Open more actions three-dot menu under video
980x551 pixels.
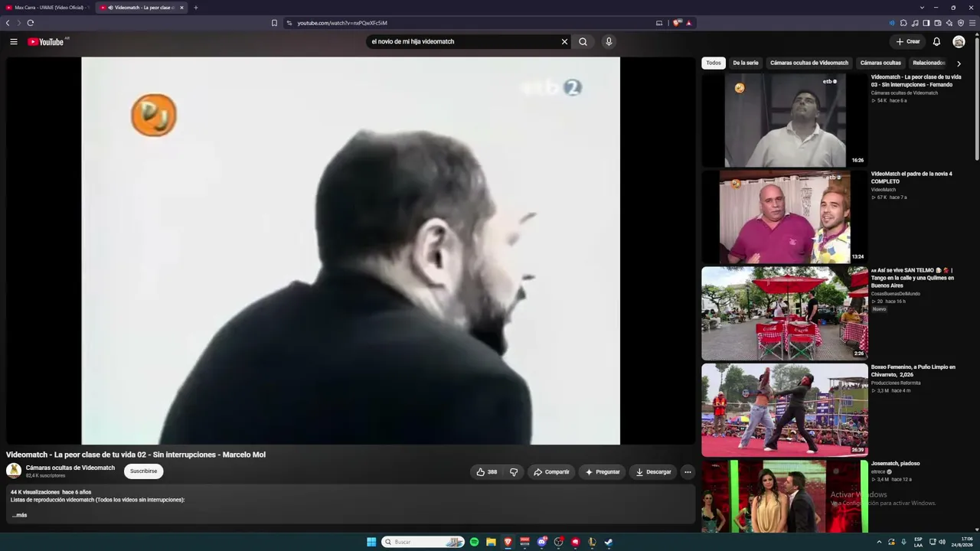(x=688, y=472)
